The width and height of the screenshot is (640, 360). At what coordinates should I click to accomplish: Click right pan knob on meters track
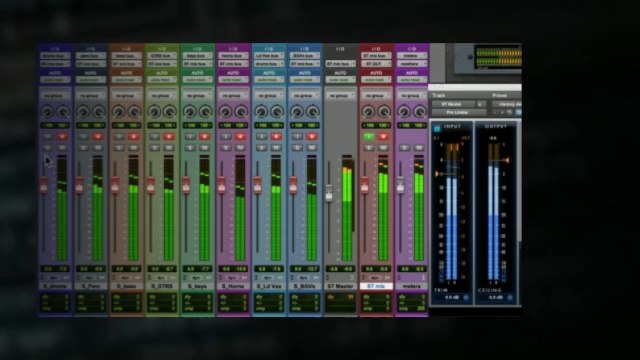(420, 111)
